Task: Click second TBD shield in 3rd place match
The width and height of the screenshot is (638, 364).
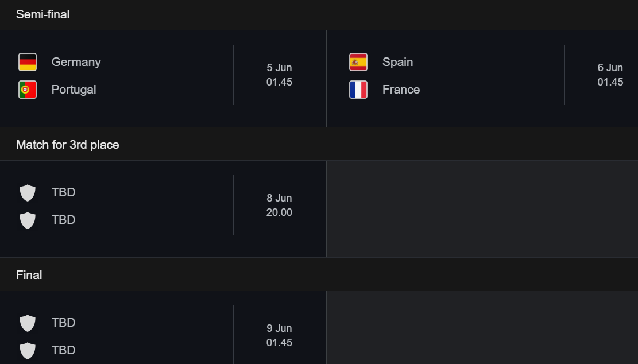Action: [x=28, y=220]
